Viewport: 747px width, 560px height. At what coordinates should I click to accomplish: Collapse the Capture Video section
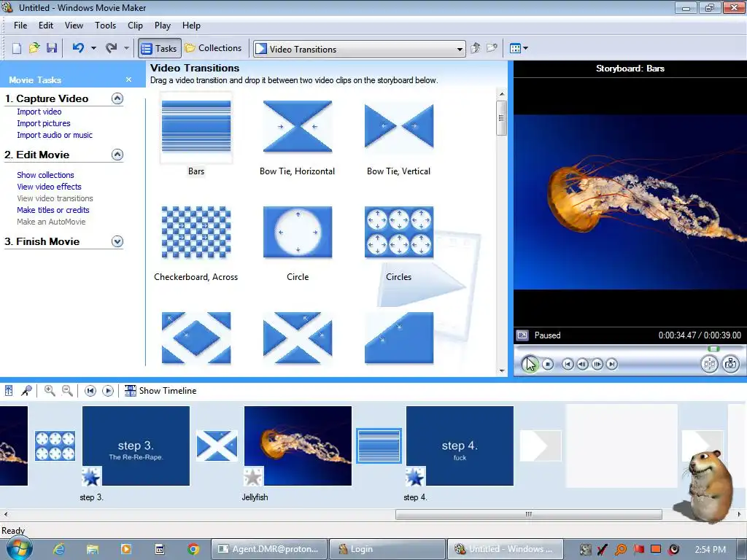(117, 98)
